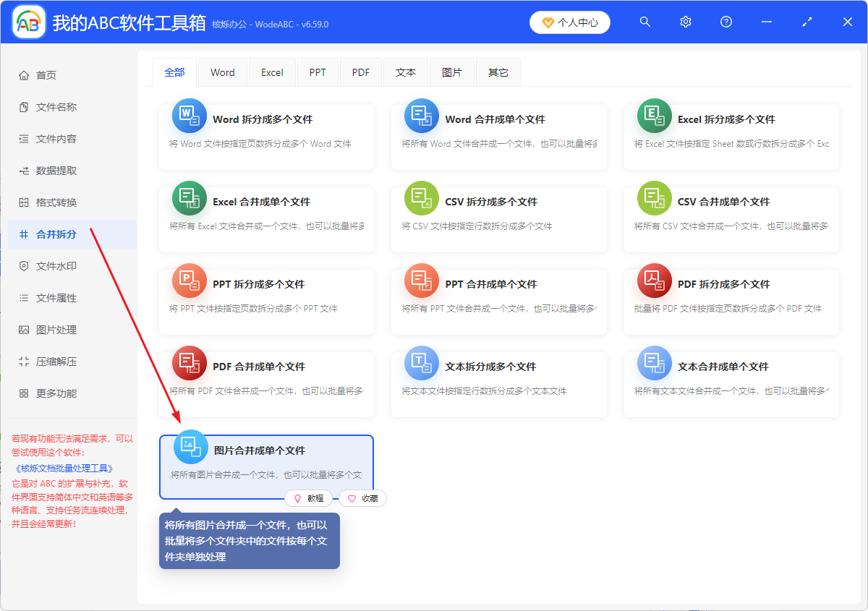This screenshot has height=611, width=868.
Task: Switch to the PDF tab
Action: [x=360, y=72]
